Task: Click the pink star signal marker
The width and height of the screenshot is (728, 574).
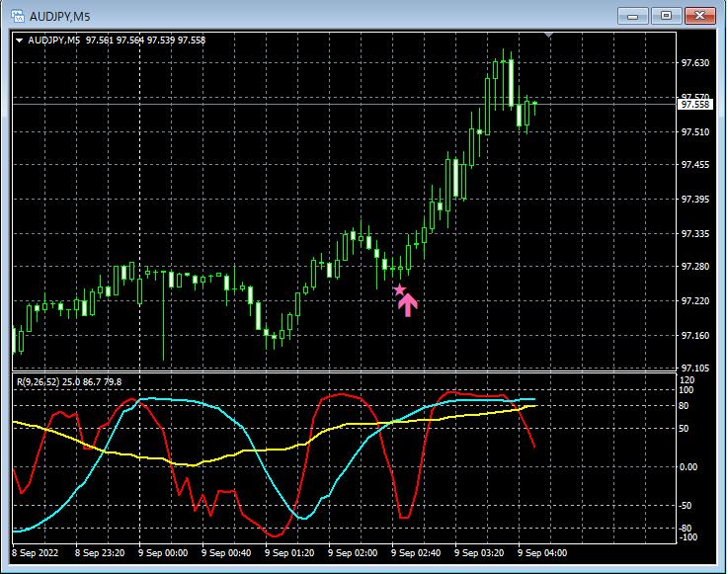Action: pyautogui.click(x=399, y=289)
